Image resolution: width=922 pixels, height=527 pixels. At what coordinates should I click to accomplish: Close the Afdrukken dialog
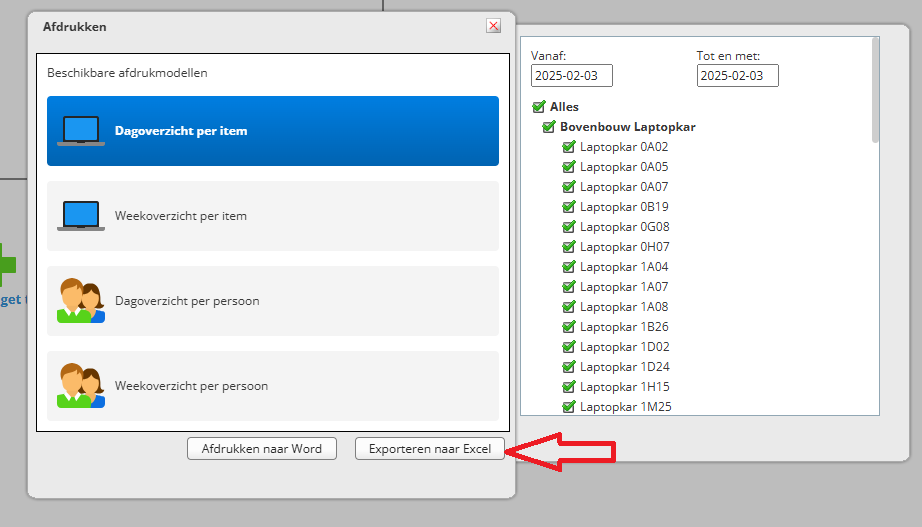pos(493,26)
